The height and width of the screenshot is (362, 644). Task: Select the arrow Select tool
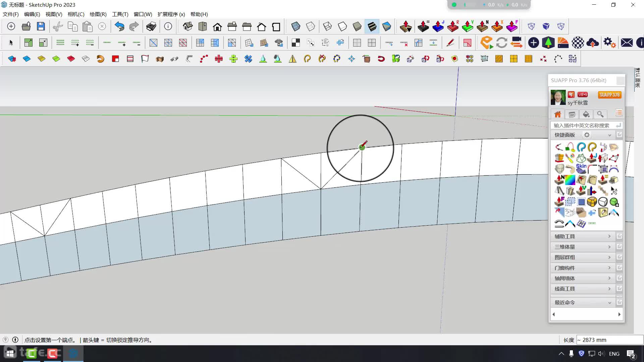pyautogui.click(x=11, y=43)
